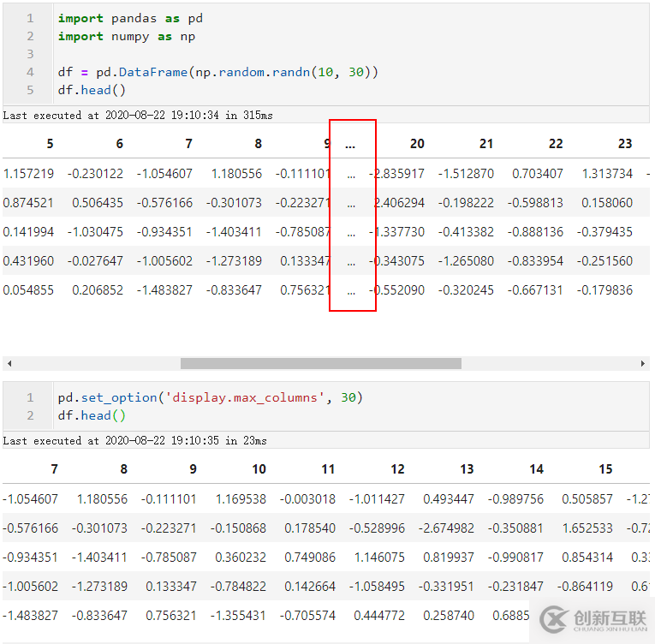Viewport: 655px width, 644px height.
Task: Click the cell value 1.146075
Action: [x=379, y=557]
